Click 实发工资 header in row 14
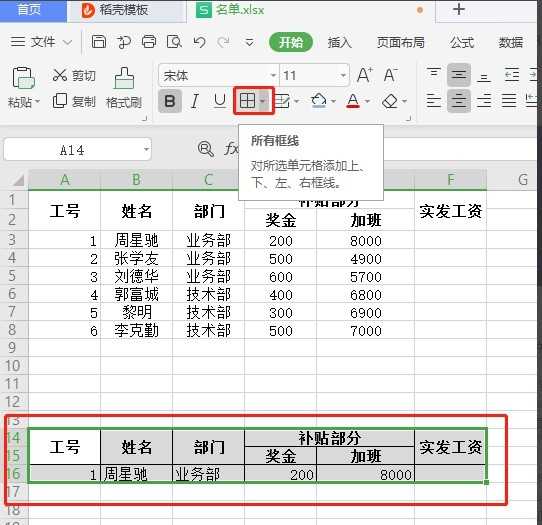 click(450, 447)
